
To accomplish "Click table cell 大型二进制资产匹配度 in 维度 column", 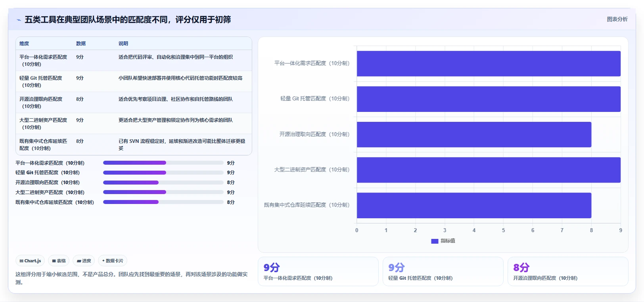I will tap(43, 123).
